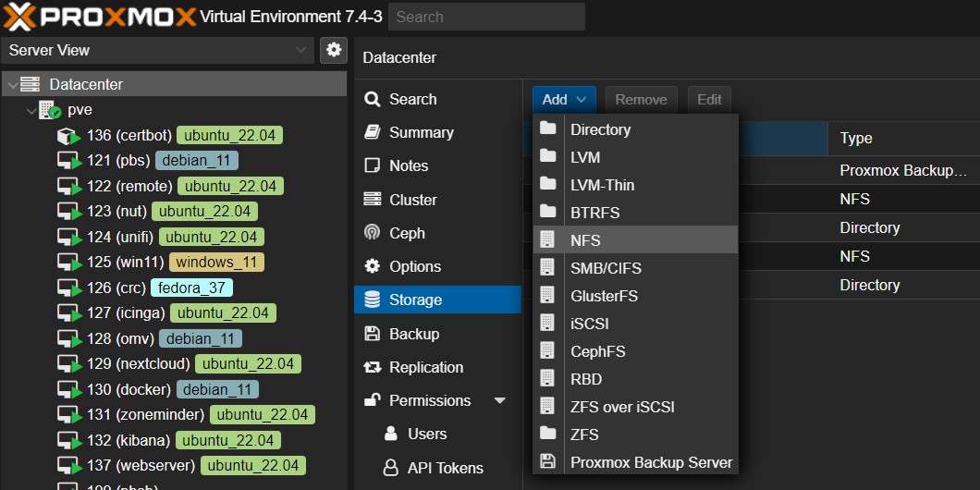Select SMB/CIFS storage type
The width and height of the screenshot is (980, 490).
(x=606, y=268)
